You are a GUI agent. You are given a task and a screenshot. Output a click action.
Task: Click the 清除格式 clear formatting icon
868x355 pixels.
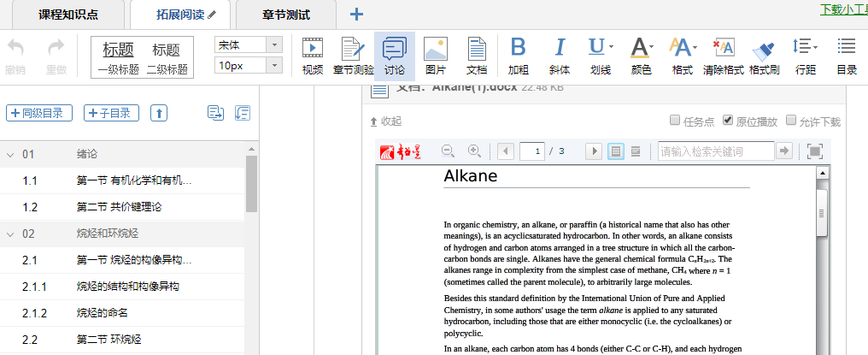(x=723, y=56)
